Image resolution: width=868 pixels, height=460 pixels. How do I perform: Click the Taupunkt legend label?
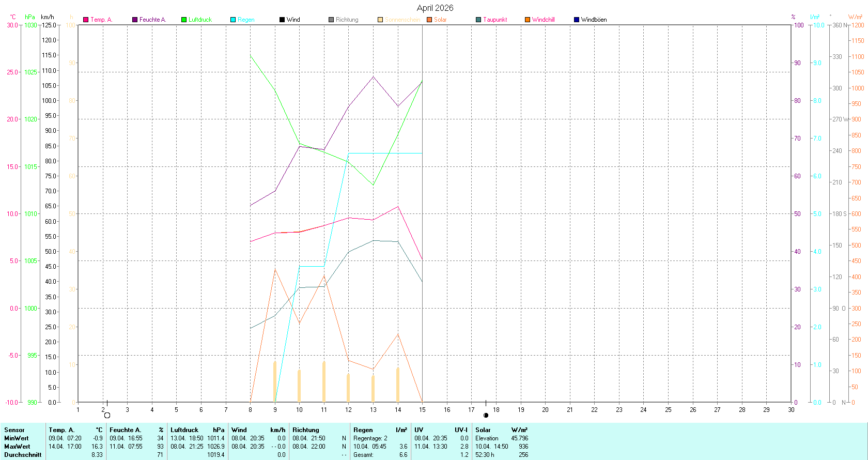point(495,20)
